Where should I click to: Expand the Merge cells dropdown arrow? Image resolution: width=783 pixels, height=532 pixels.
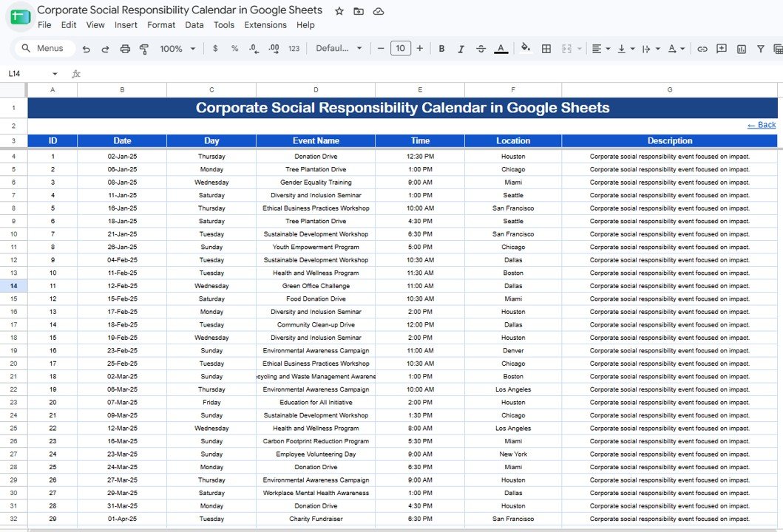pos(579,49)
